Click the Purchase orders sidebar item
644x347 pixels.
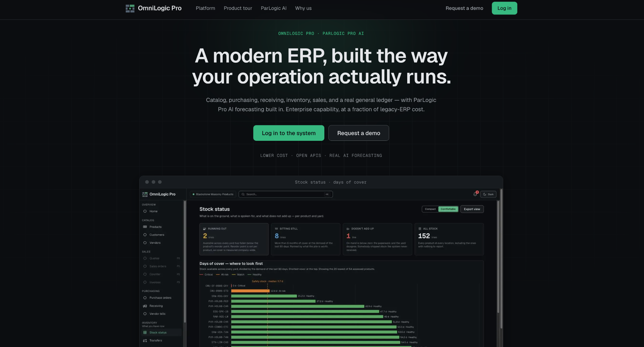coord(162,298)
